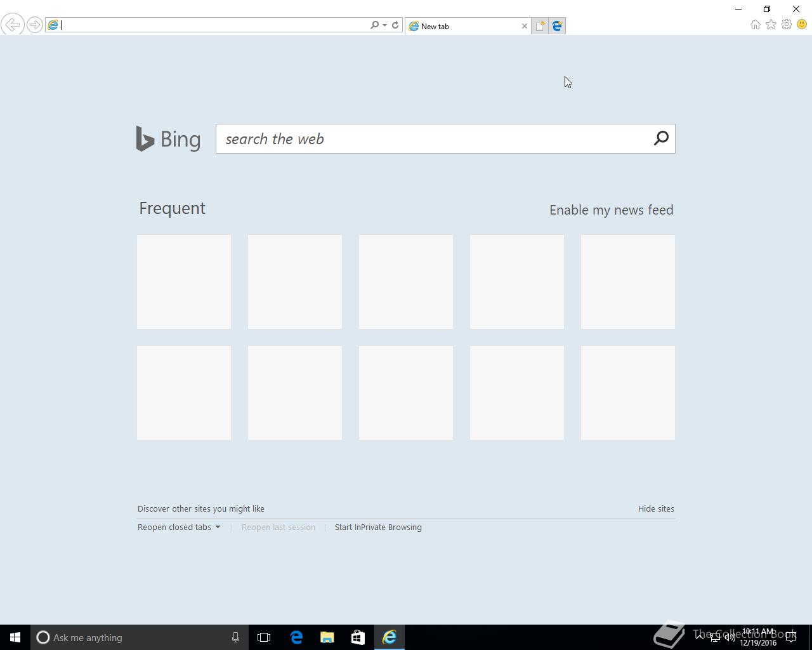Open Task View on the taskbar
The height and width of the screenshot is (650, 812).
264,637
